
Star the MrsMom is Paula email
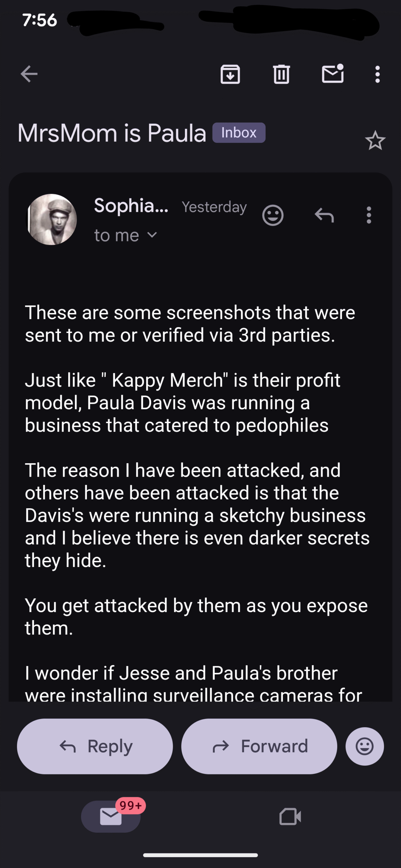point(375,140)
